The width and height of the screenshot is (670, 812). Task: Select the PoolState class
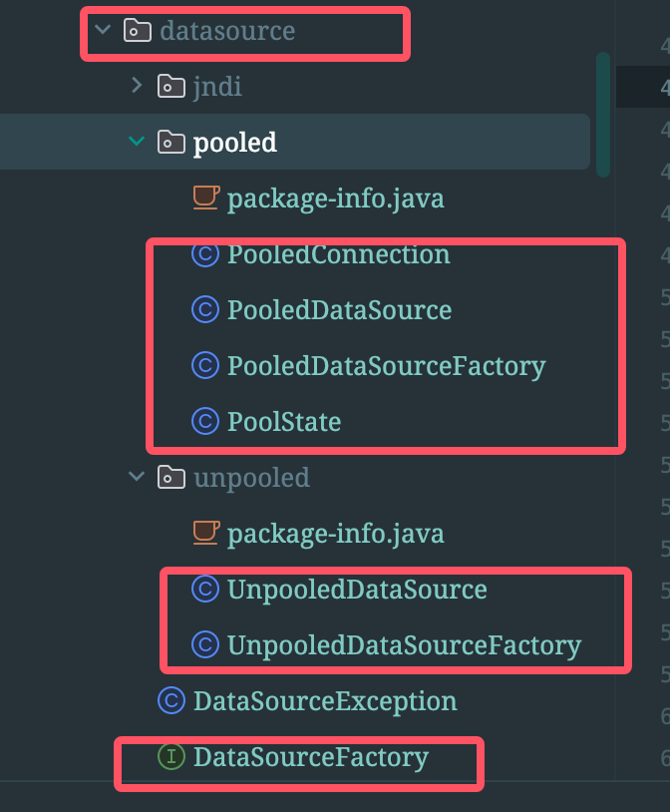click(284, 422)
